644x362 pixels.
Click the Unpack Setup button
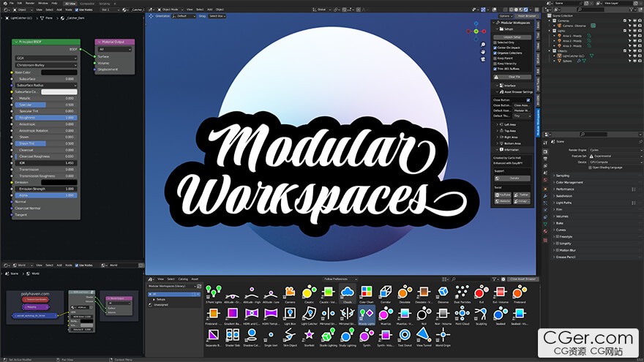point(512,37)
